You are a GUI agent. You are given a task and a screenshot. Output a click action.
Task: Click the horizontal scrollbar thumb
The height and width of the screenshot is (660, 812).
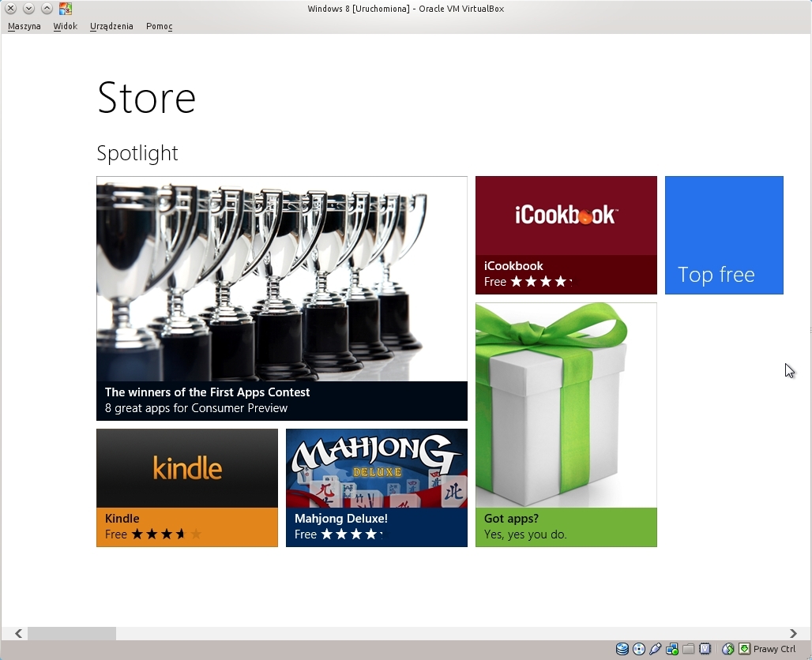pyautogui.click(x=71, y=633)
